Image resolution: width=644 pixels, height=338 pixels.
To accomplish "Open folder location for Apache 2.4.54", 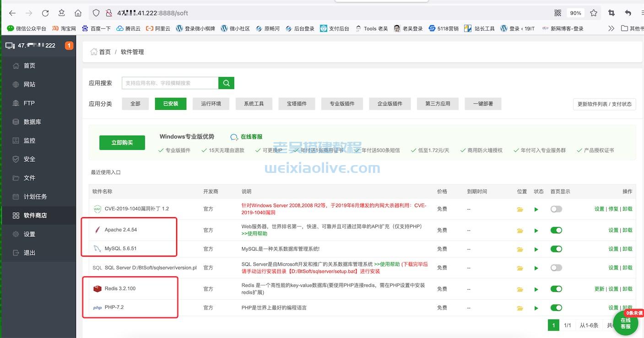I will [520, 231].
